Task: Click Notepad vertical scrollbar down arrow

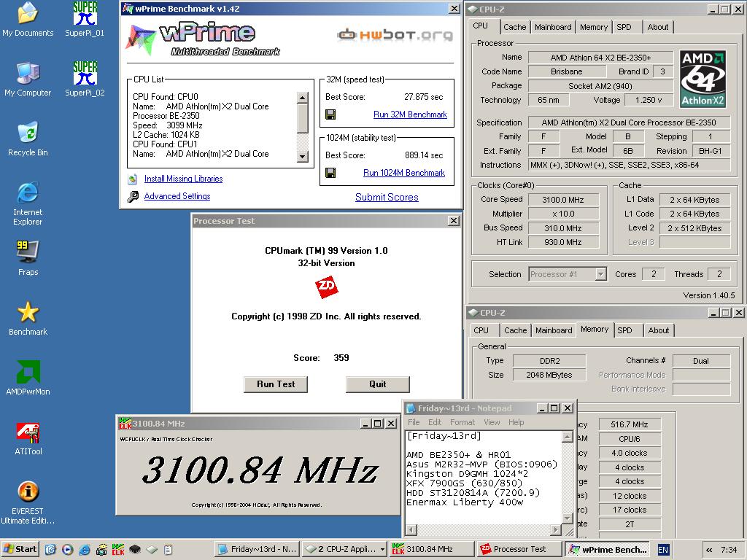Action: [568, 518]
